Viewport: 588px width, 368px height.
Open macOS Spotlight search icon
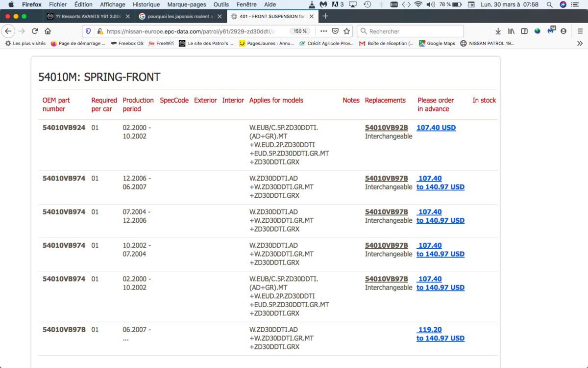[x=549, y=4]
